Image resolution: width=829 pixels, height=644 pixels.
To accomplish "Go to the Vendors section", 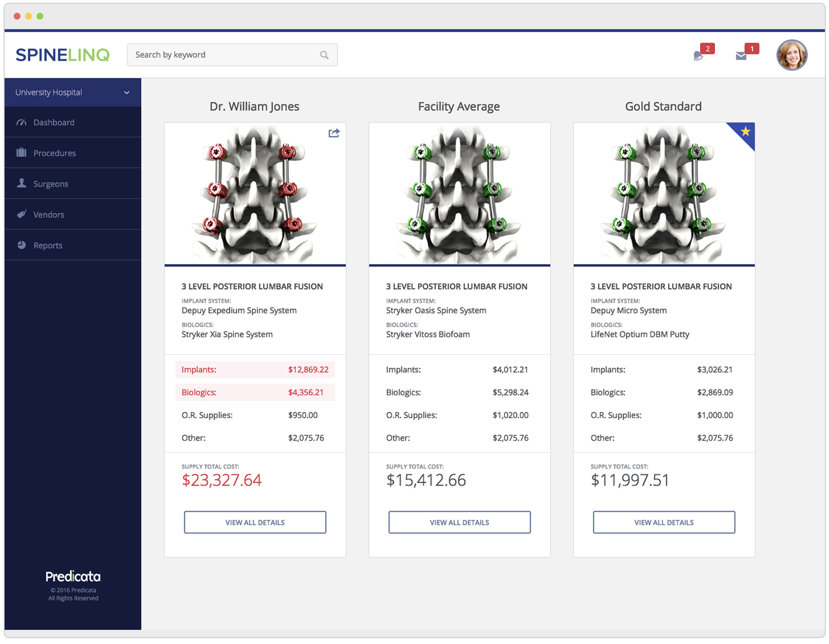I will tap(73, 214).
